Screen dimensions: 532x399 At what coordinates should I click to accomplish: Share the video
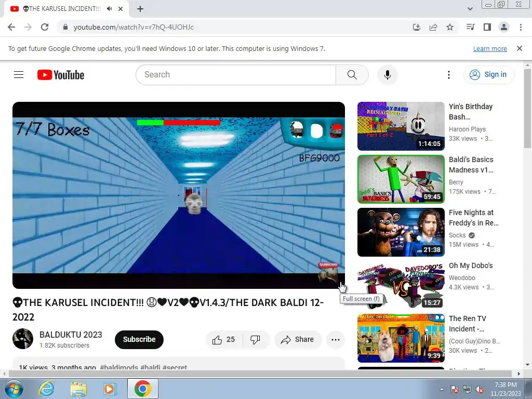coord(298,340)
